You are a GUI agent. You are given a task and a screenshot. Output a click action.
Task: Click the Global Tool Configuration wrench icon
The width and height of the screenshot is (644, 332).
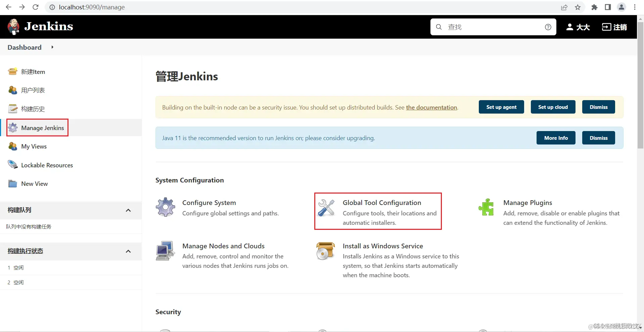point(326,207)
